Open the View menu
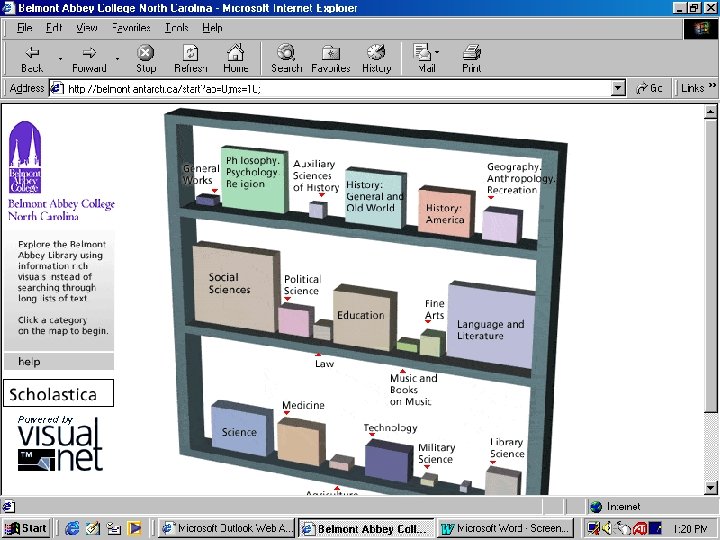Screen dimensions: 720x540 [86, 28]
